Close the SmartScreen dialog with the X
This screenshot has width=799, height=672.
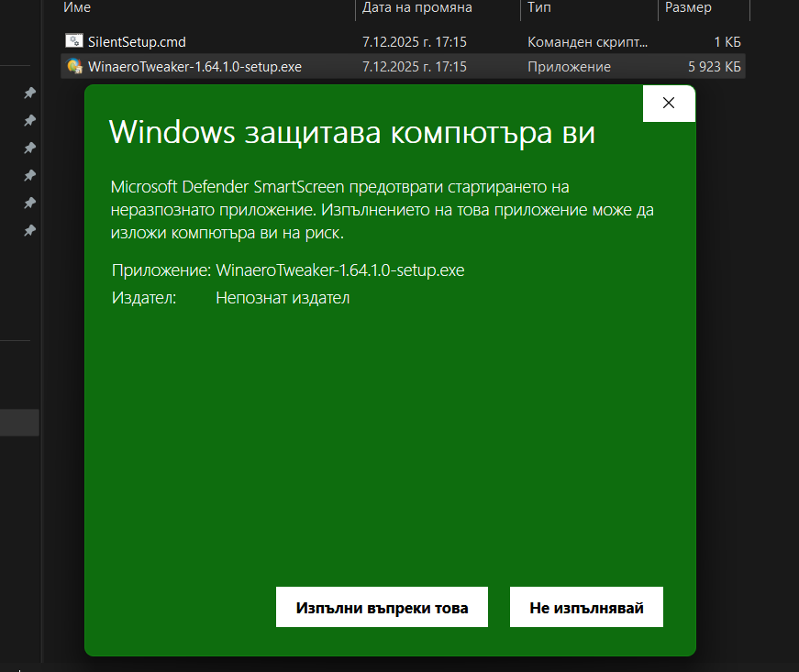click(669, 104)
